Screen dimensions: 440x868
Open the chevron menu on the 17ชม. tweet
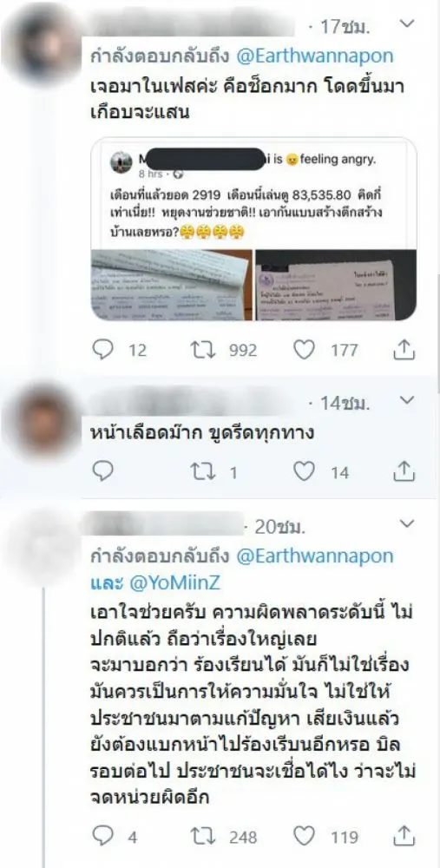(x=407, y=23)
